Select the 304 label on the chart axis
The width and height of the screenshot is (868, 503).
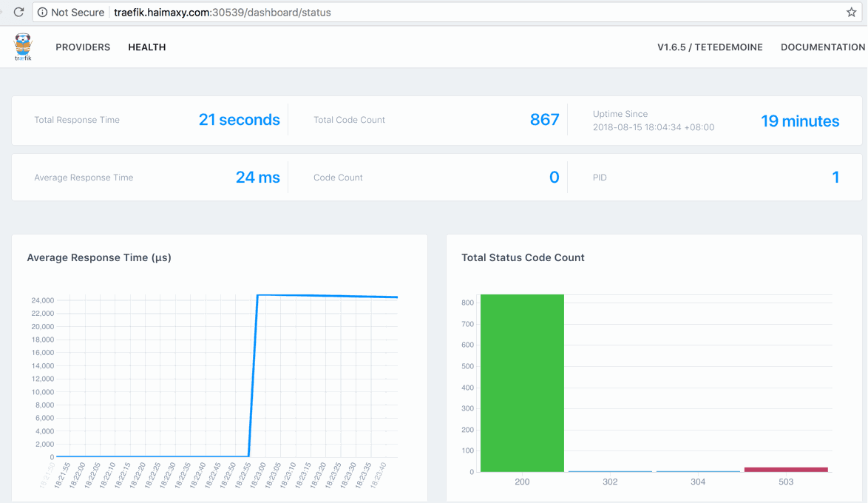coord(698,482)
